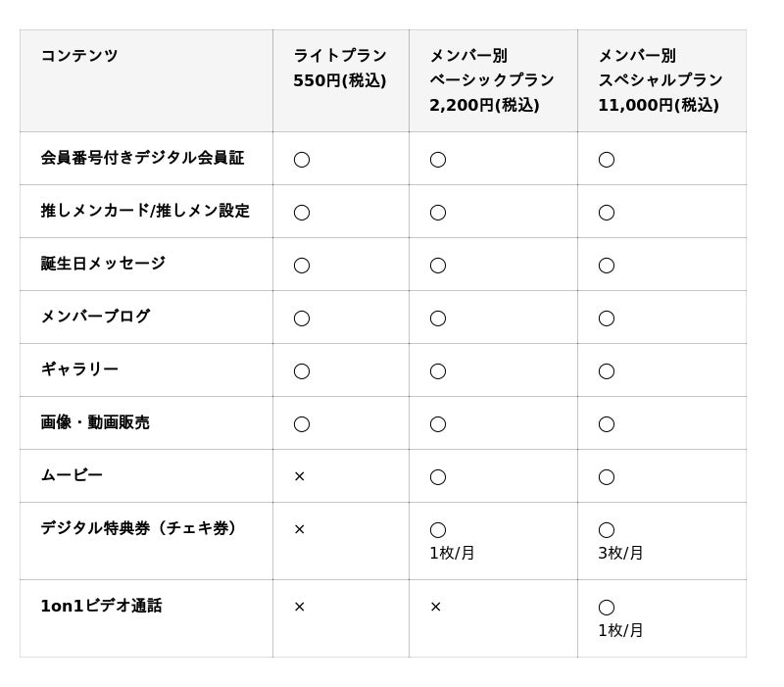Click the ギャラリー row label

(x=79, y=369)
